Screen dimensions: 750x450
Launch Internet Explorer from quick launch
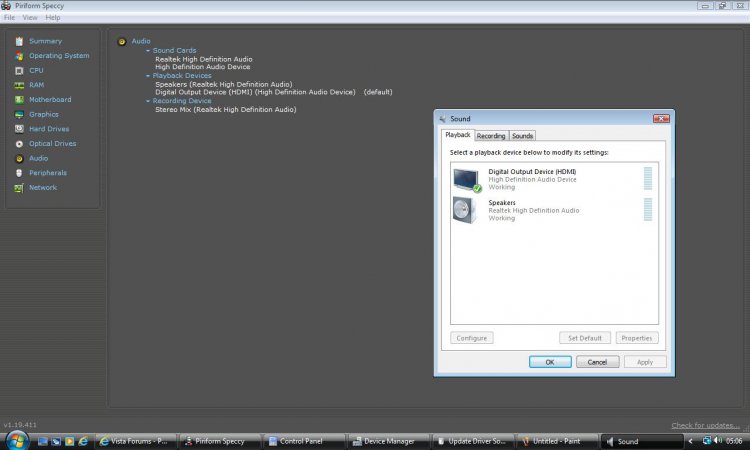(x=83, y=441)
